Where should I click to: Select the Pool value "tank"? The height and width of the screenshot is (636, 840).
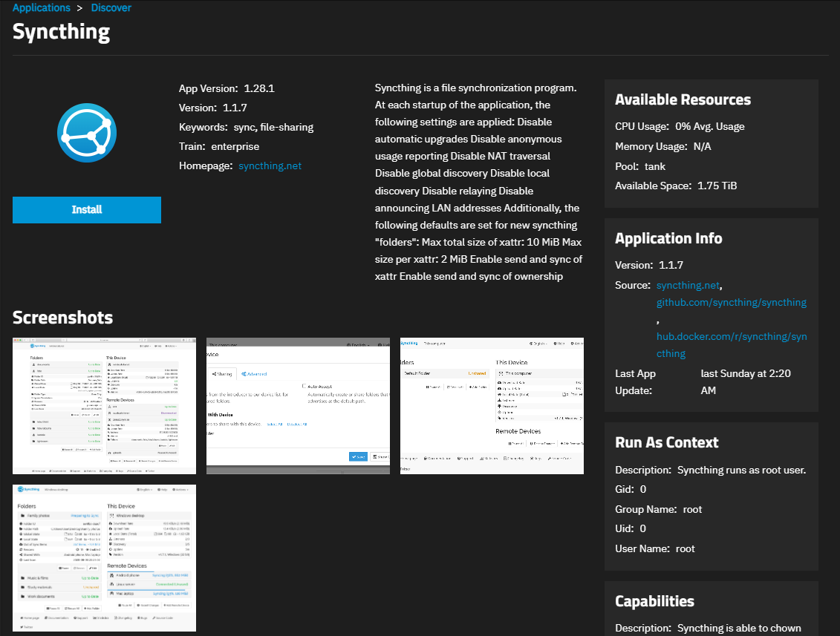pyautogui.click(x=655, y=166)
